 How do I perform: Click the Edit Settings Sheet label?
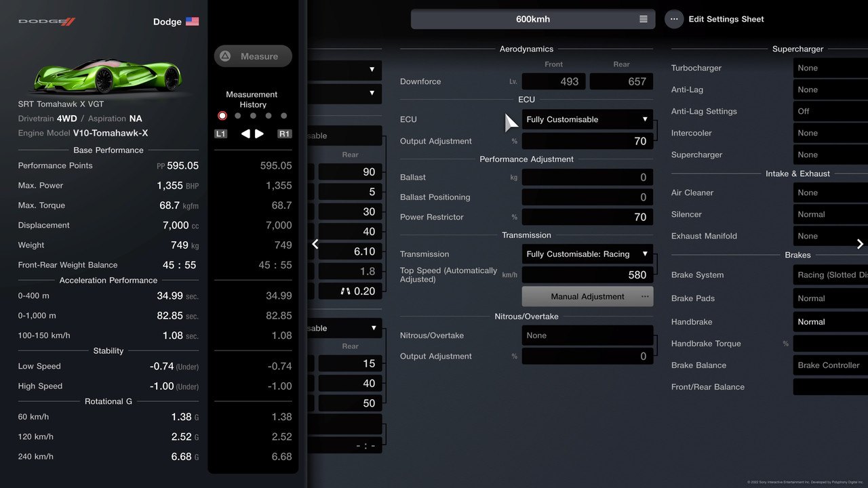click(x=726, y=19)
